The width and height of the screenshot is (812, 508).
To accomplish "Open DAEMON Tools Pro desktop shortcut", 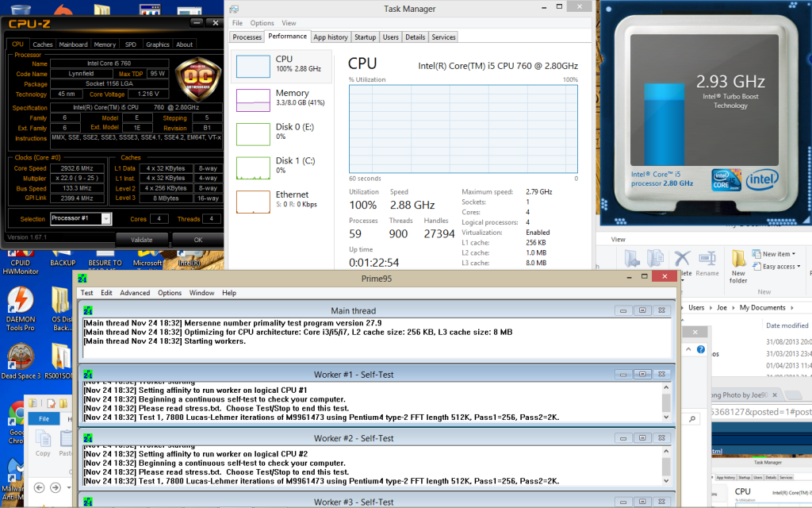I will coord(21,308).
